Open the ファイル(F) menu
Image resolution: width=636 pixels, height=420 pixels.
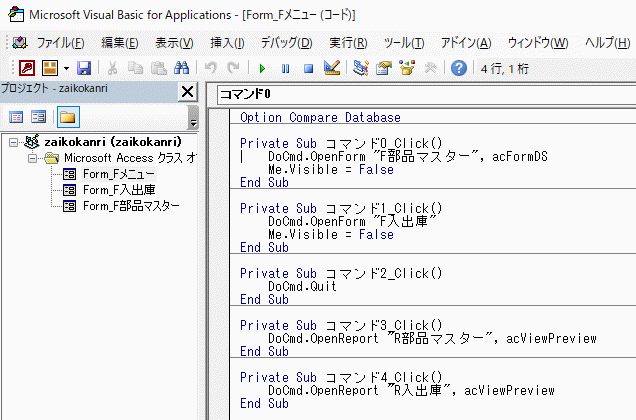pos(60,43)
